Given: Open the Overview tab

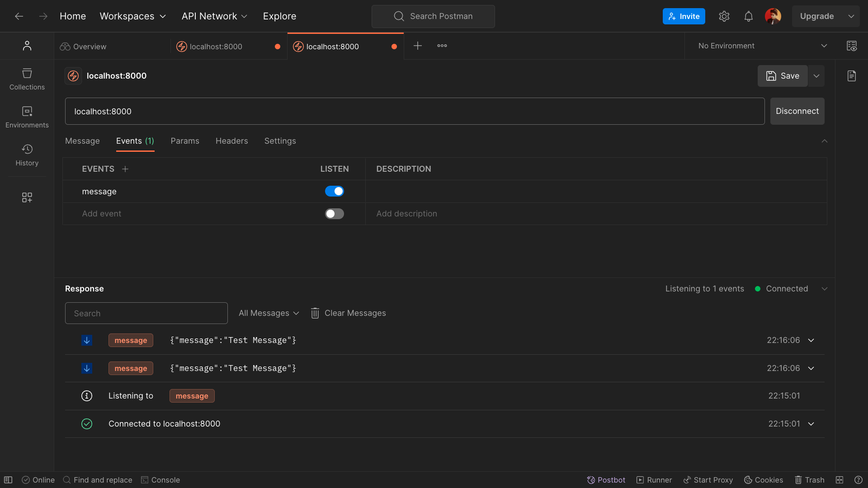Looking at the screenshot, I should click(112, 46).
